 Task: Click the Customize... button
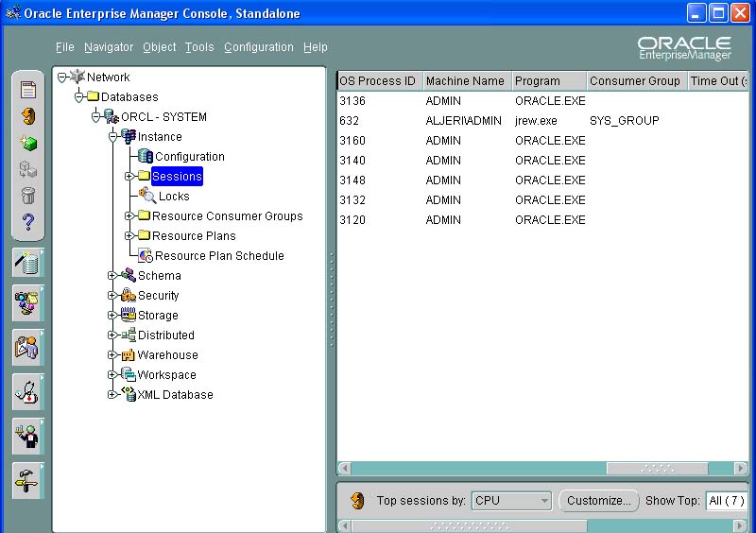(598, 501)
